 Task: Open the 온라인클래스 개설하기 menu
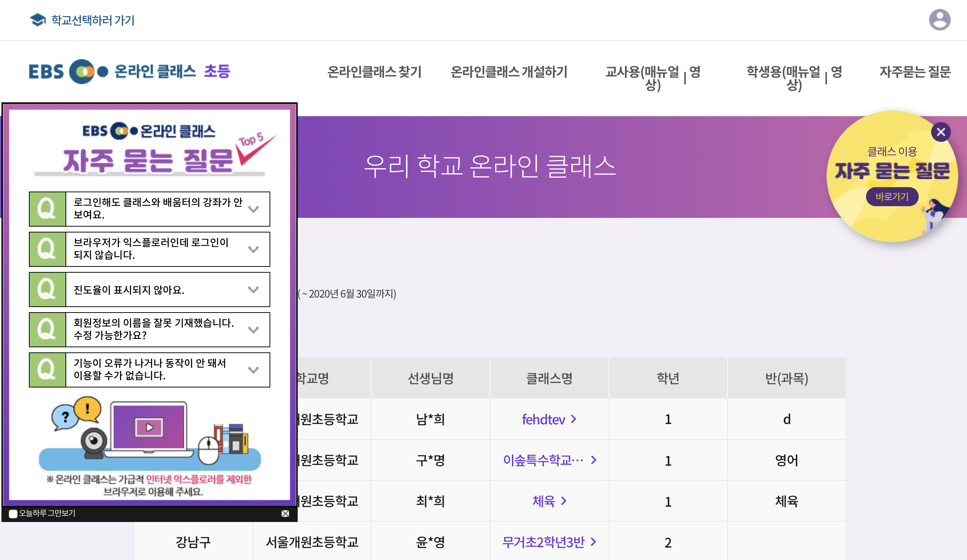tap(508, 72)
